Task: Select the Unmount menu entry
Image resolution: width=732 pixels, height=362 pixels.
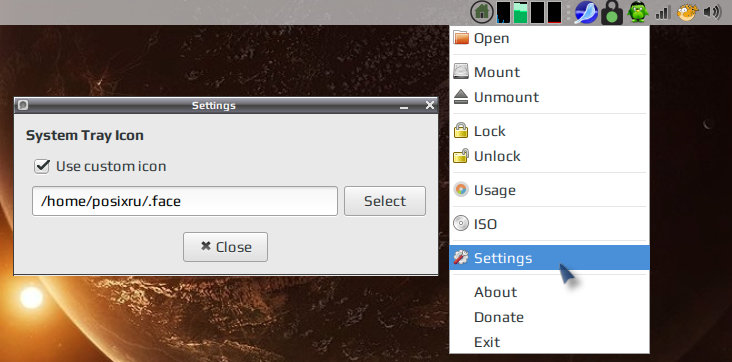Action: tap(549, 97)
